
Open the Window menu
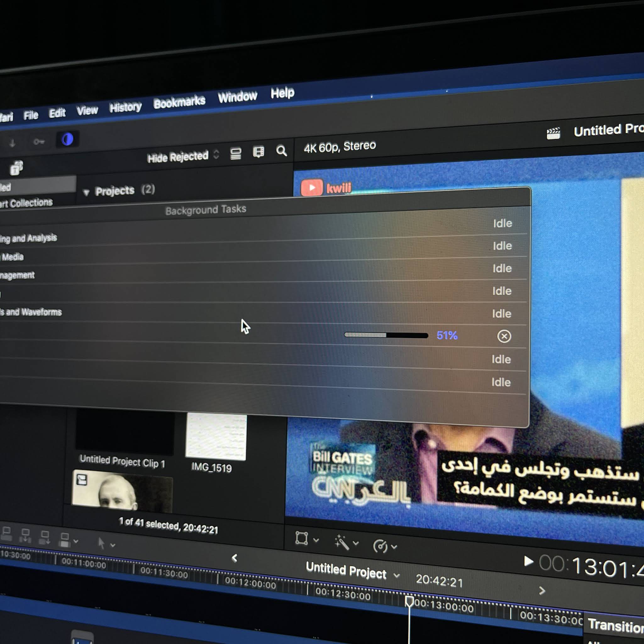click(x=237, y=97)
